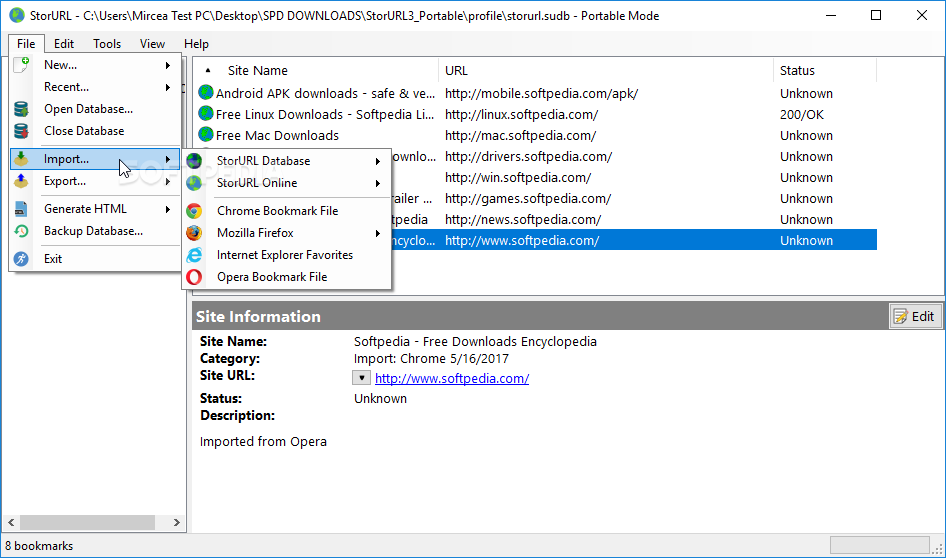The height and width of the screenshot is (558, 946).
Task: Click the 200/OK status cell
Action: coord(801,115)
